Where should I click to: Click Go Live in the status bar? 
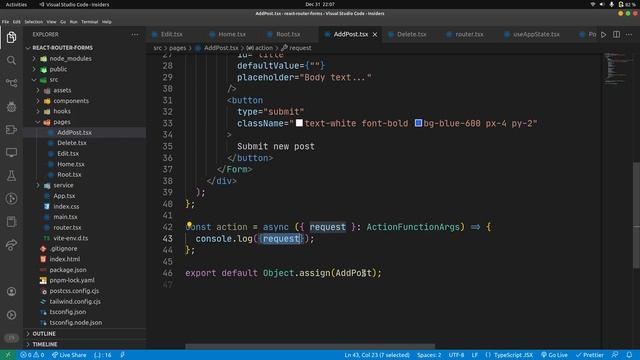(x=554, y=355)
